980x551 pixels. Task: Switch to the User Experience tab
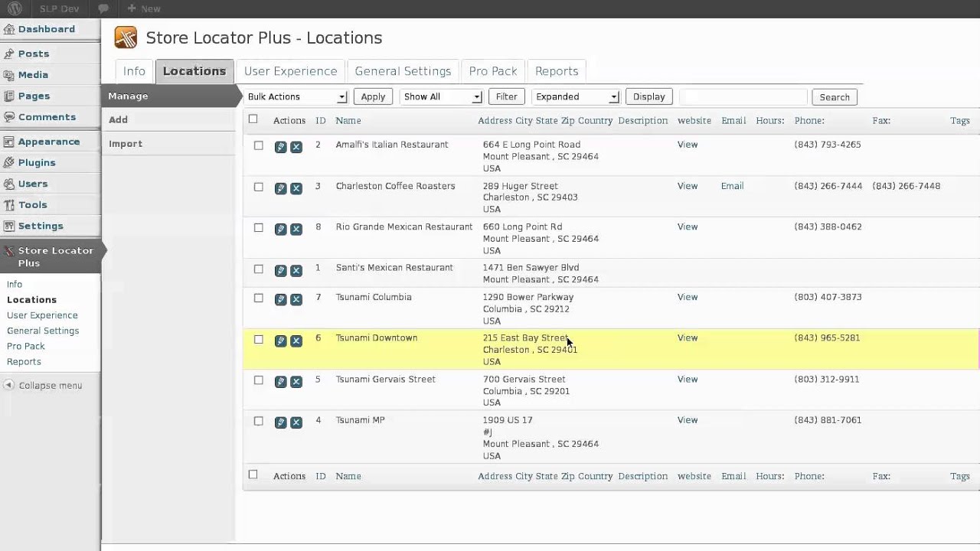pyautogui.click(x=290, y=71)
